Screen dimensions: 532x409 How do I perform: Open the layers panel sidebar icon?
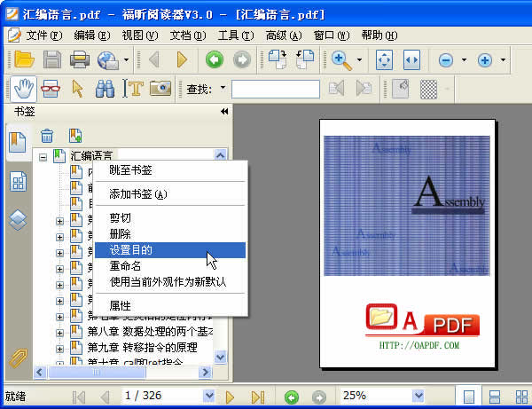click(x=18, y=220)
